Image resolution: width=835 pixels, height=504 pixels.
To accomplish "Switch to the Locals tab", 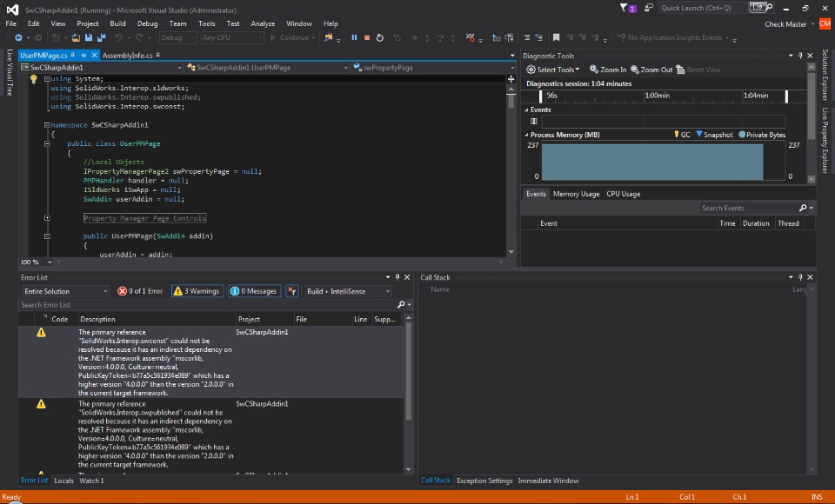I will 63,481.
